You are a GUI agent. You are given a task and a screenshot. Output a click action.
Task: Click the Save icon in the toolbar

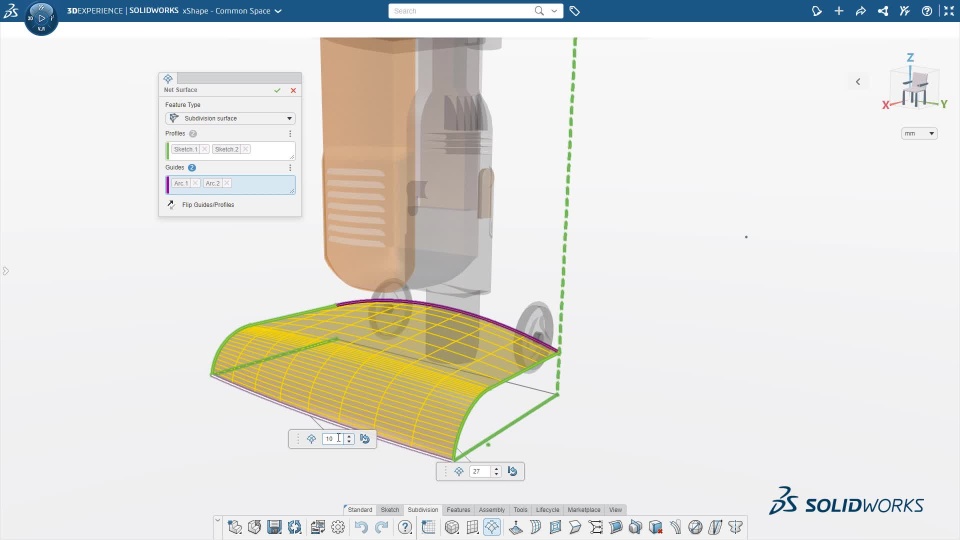point(274,527)
